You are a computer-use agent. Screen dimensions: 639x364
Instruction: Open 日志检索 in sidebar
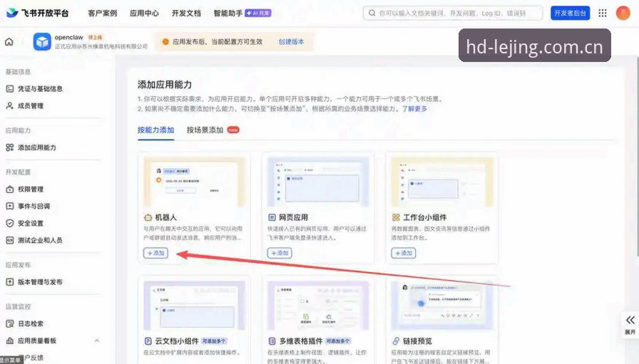(x=31, y=323)
